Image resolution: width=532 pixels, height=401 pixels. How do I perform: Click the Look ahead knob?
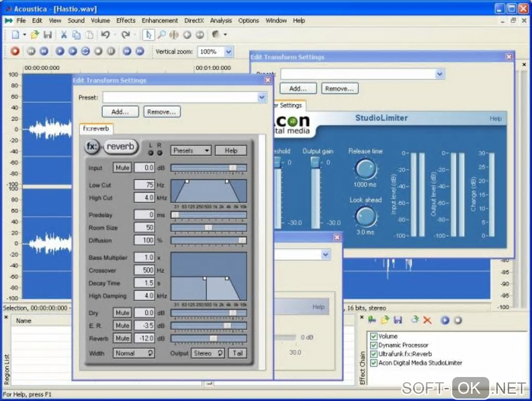[366, 216]
